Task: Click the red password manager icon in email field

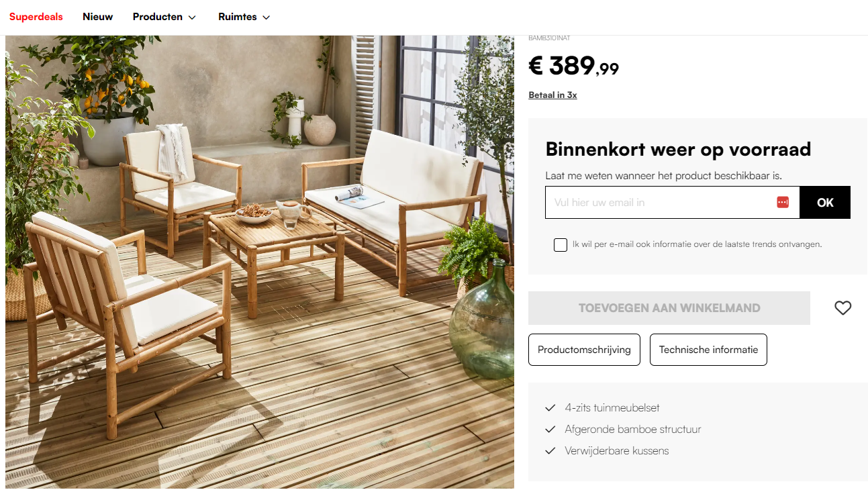Action: tap(783, 202)
